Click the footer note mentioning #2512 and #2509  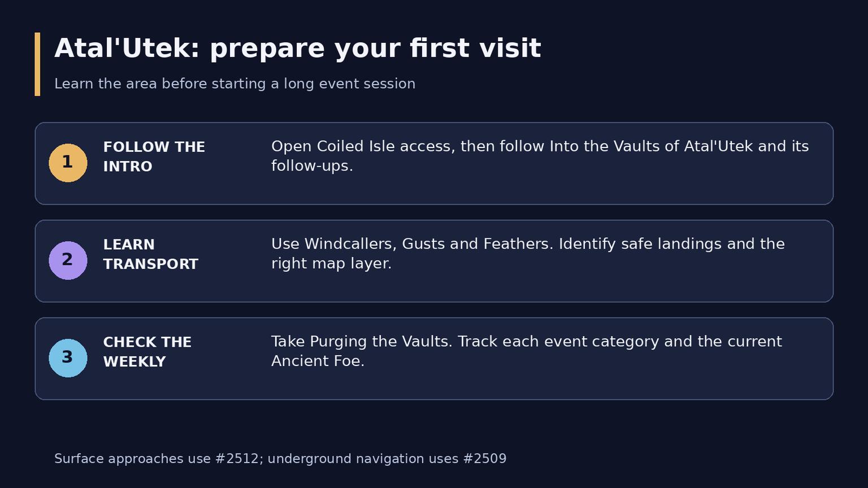[x=280, y=459]
